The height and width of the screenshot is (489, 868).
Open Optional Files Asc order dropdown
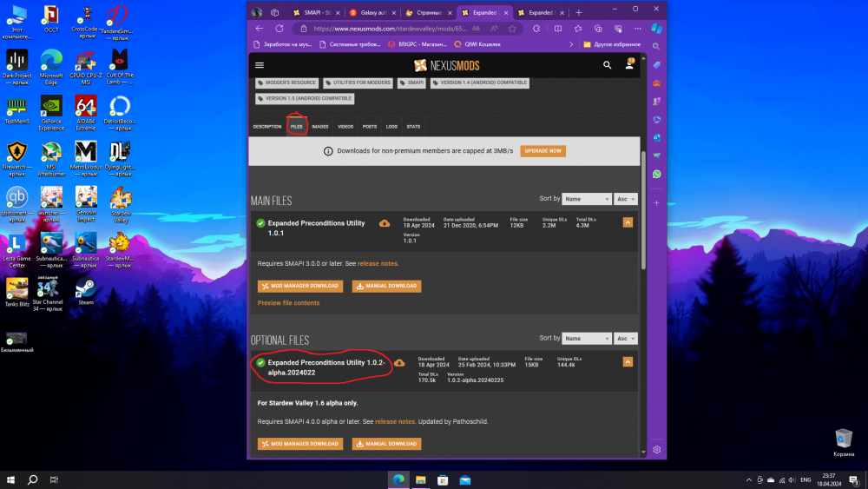[626, 338]
